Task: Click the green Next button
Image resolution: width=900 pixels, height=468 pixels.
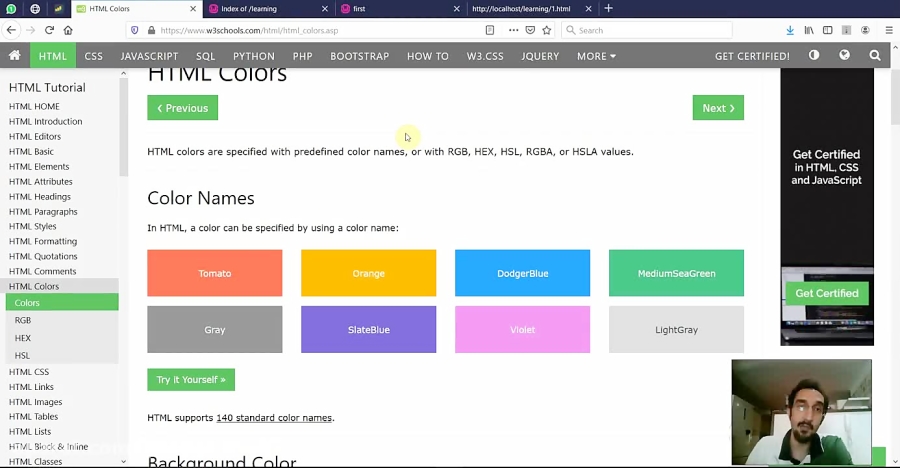Action: [x=718, y=108]
